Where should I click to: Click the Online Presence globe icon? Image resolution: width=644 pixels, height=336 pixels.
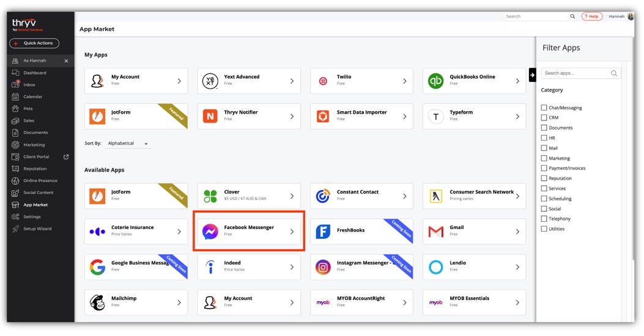click(15, 180)
